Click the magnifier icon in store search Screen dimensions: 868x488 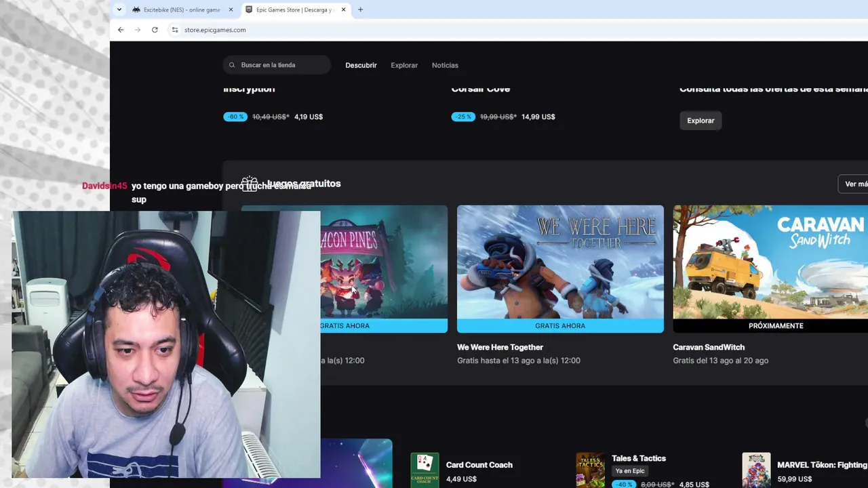233,65
